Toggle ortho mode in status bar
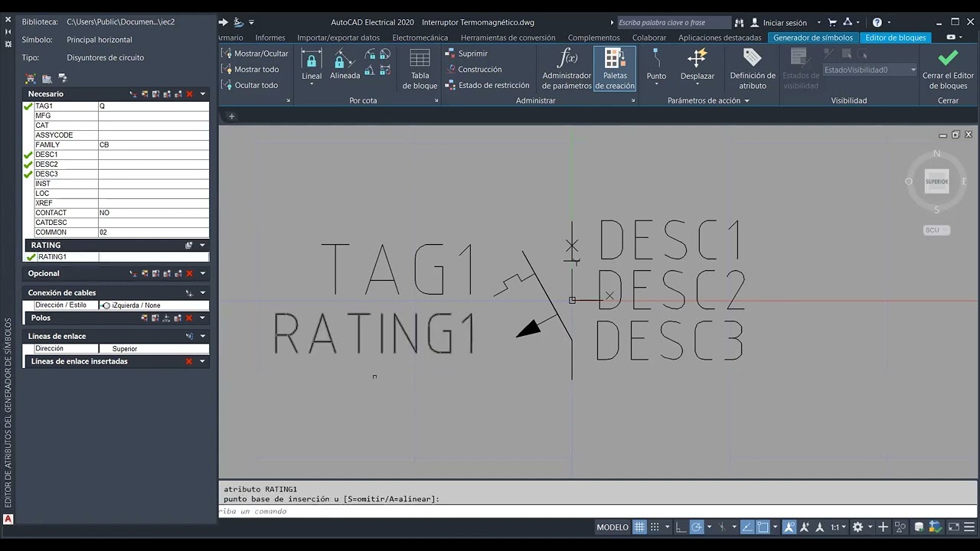The image size is (980, 551). click(681, 527)
